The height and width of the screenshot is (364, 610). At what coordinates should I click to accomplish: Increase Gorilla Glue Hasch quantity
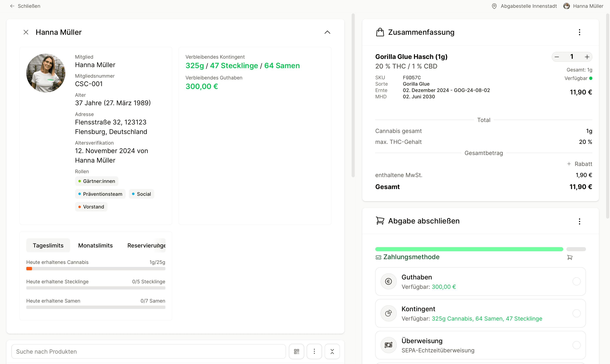587,57
